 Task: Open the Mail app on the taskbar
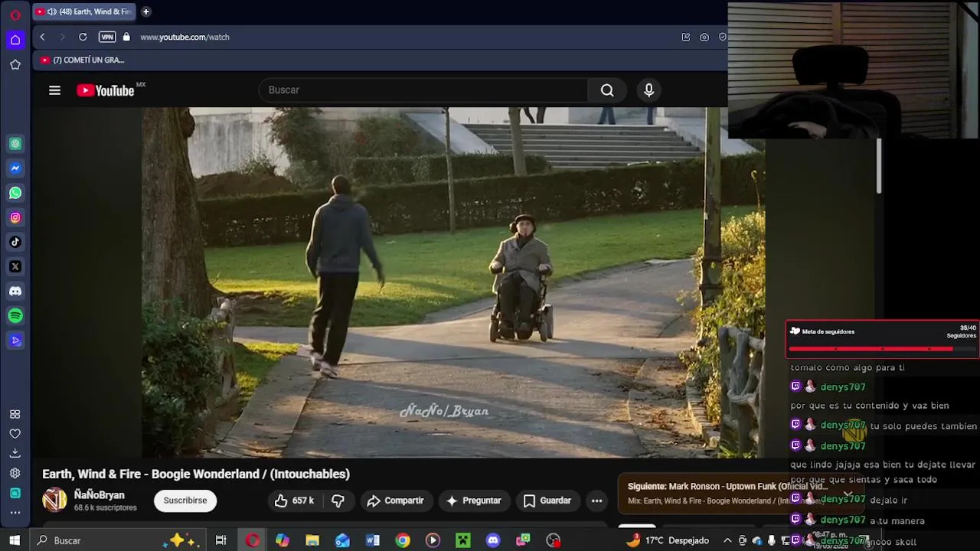(342, 540)
